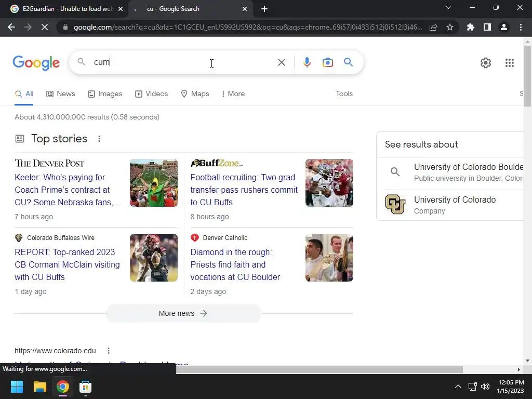Show hidden system tray icons
Screen dimensions: 532x399
(458, 387)
